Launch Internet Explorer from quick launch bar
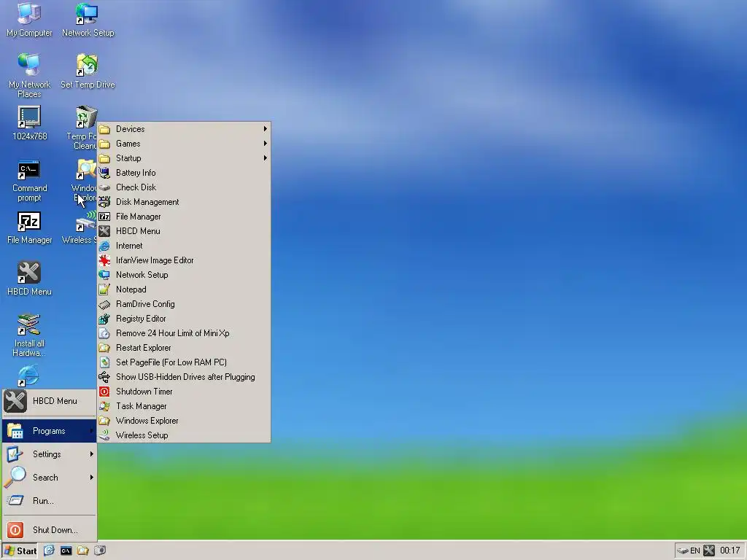 [49, 551]
